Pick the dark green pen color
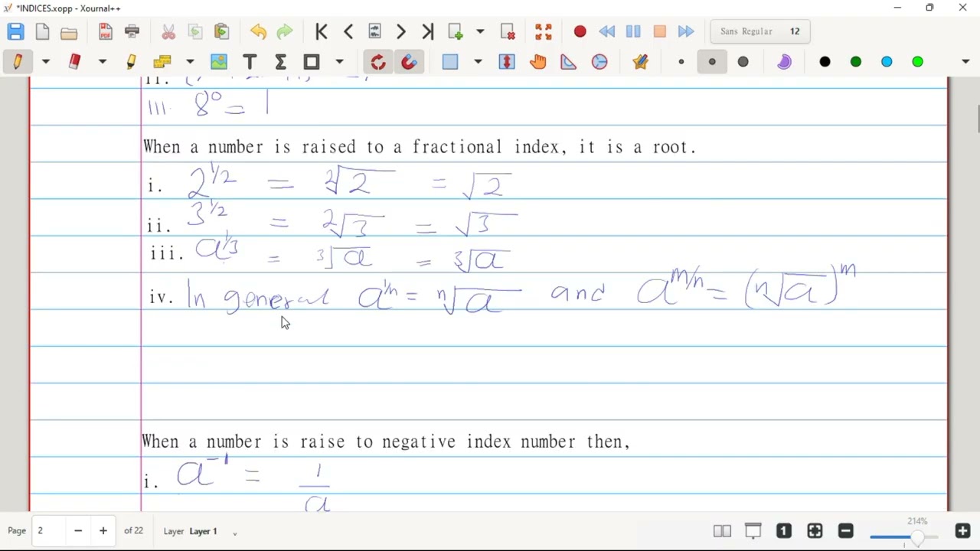980x551 pixels. pos(856,62)
